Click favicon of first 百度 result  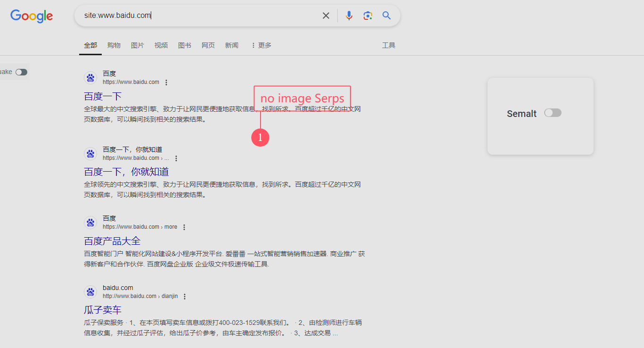90,78
